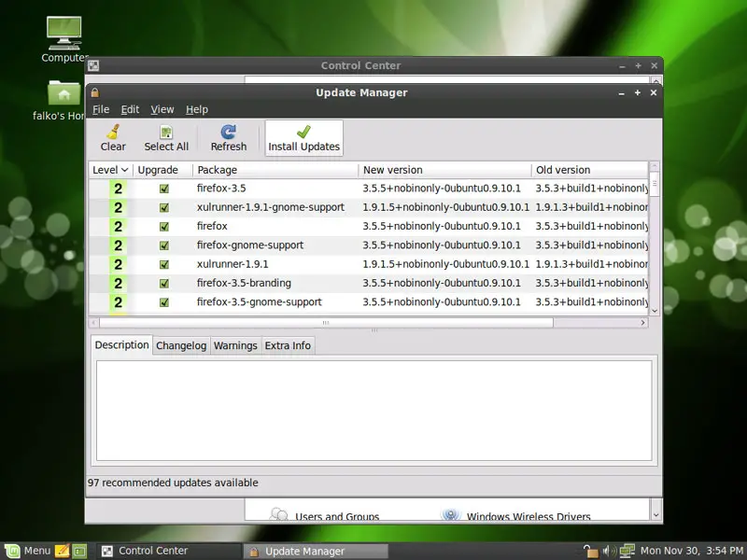The width and height of the screenshot is (747, 560).
Task: Switch to Update Manager in taskbar
Action: coord(317,552)
